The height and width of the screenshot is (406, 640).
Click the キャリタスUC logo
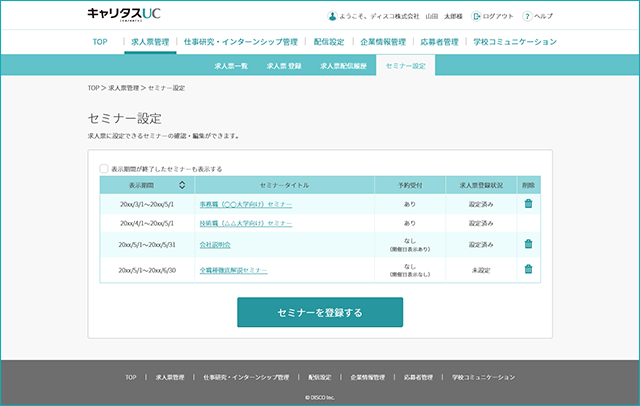pyautogui.click(x=124, y=14)
